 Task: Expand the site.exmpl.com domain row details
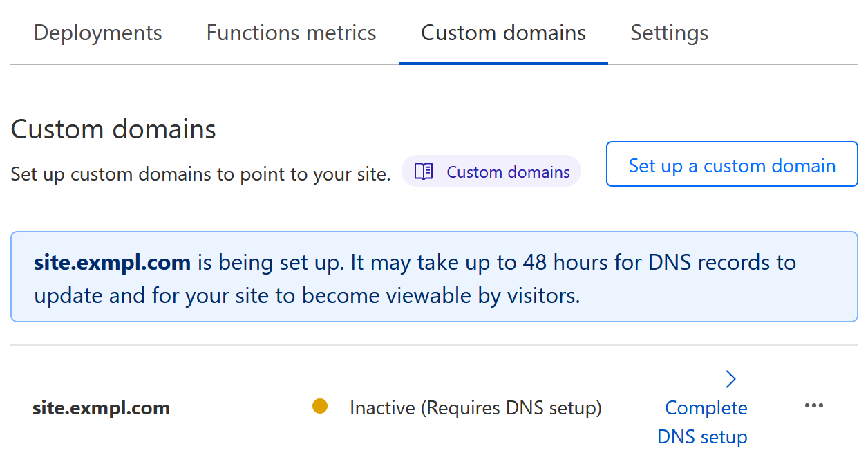pos(730,378)
